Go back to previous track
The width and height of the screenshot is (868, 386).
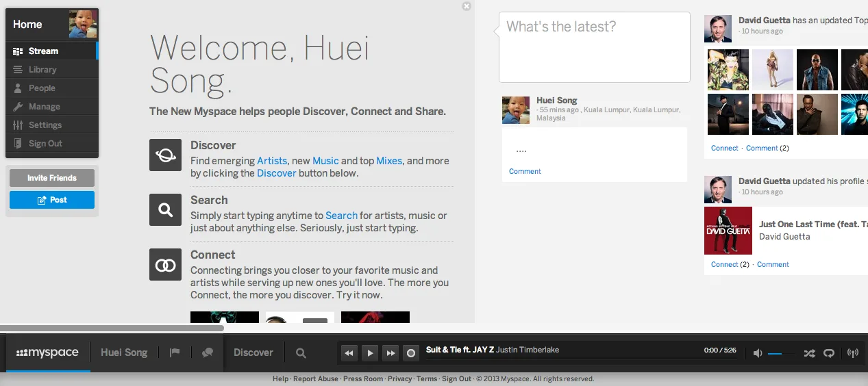(349, 353)
